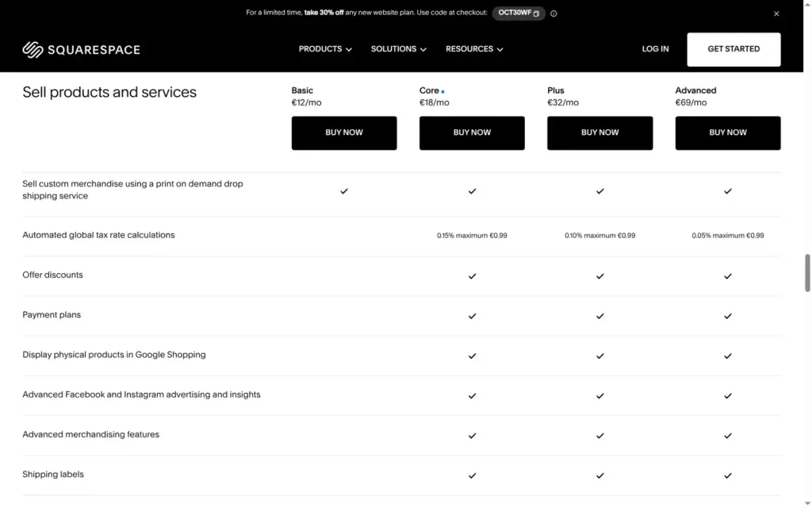Screen dimensions: 812x508
Task: Click the €32/mo Plus price
Action: tap(562, 102)
